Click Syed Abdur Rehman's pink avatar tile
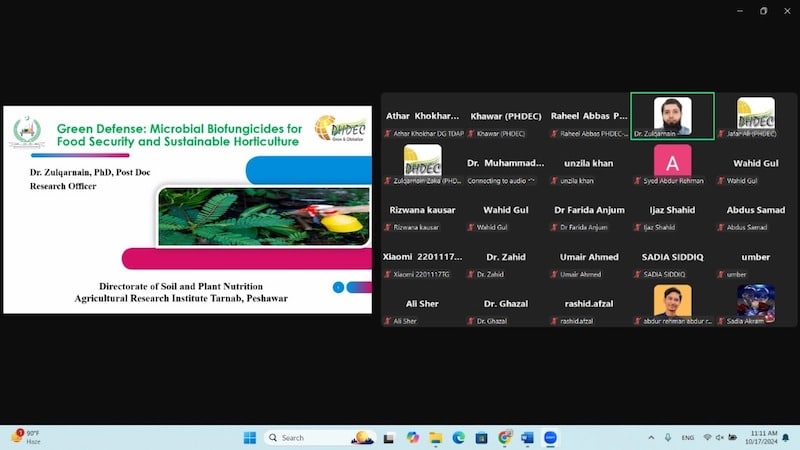The height and width of the screenshot is (450, 800). (x=672, y=164)
